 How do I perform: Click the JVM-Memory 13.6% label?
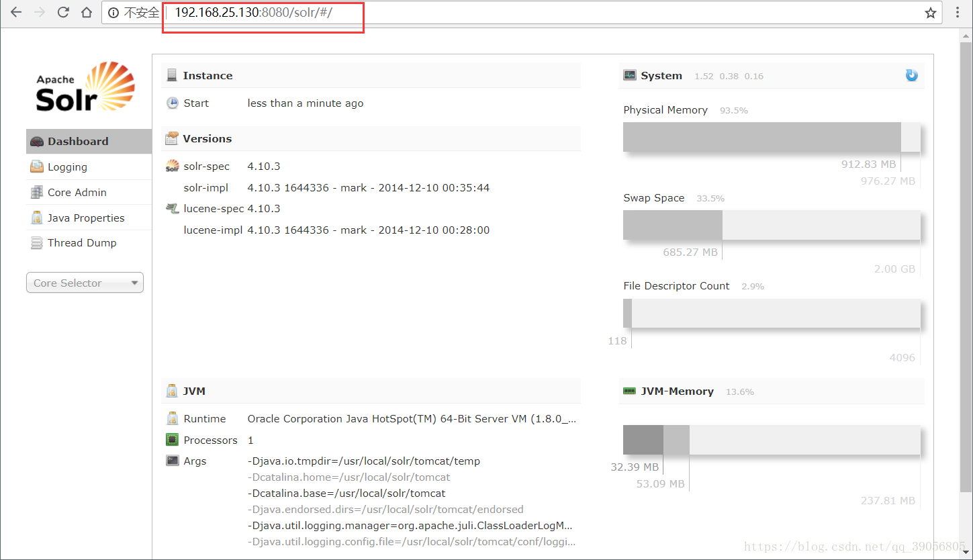click(x=740, y=391)
